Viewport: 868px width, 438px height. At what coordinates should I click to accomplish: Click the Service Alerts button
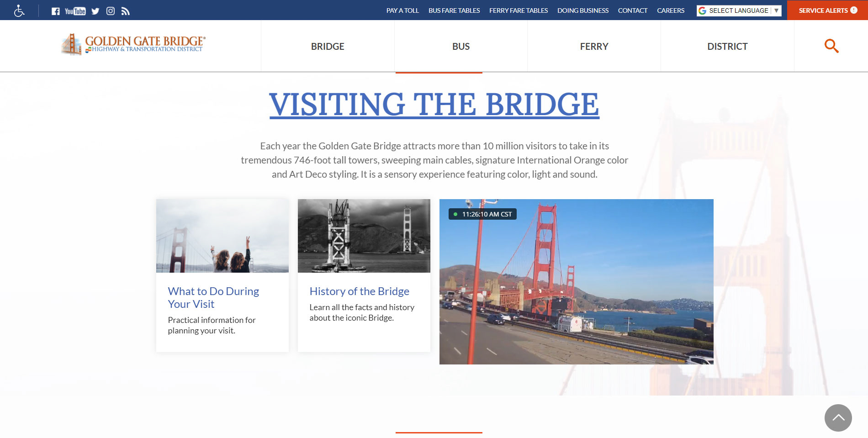pyautogui.click(x=827, y=10)
